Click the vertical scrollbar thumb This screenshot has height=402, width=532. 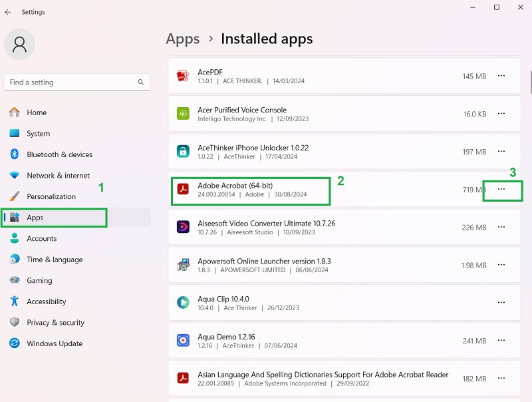coord(531,83)
